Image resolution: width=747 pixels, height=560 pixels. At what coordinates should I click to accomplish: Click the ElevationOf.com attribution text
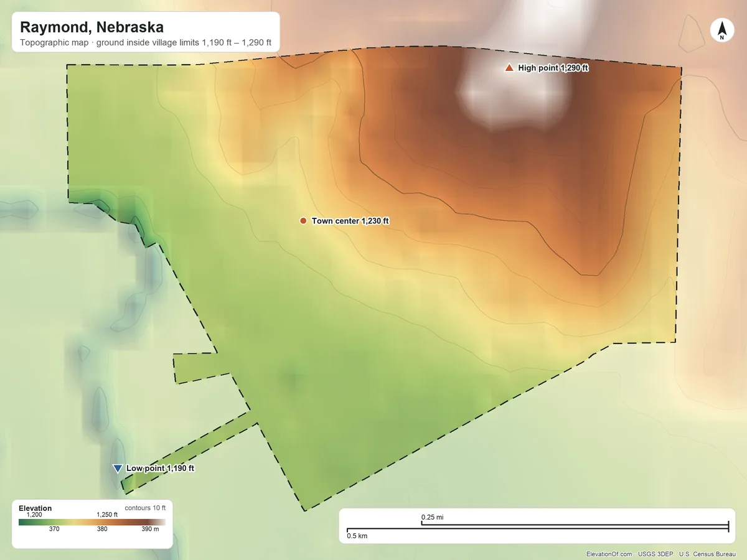[x=609, y=554]
